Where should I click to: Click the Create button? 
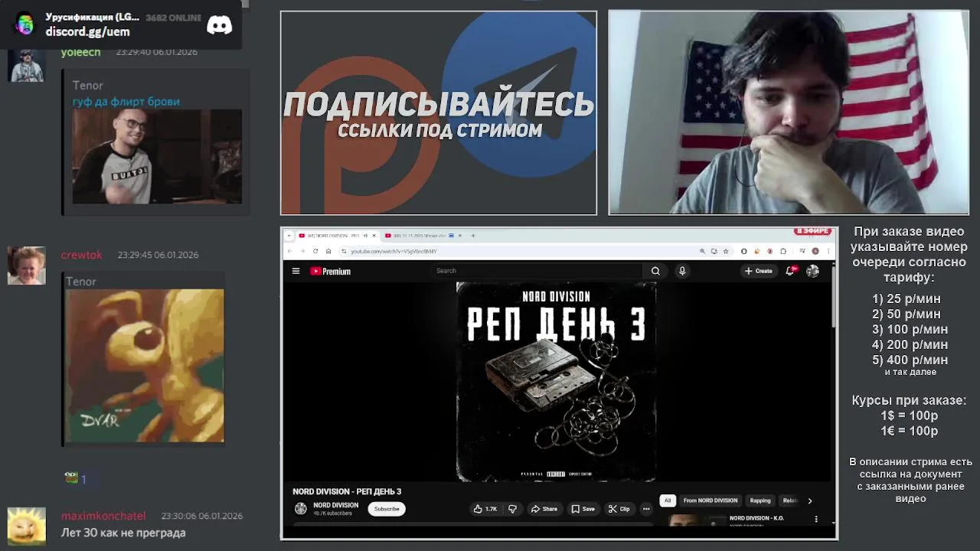pyautogui.click(x=759, y=271)
